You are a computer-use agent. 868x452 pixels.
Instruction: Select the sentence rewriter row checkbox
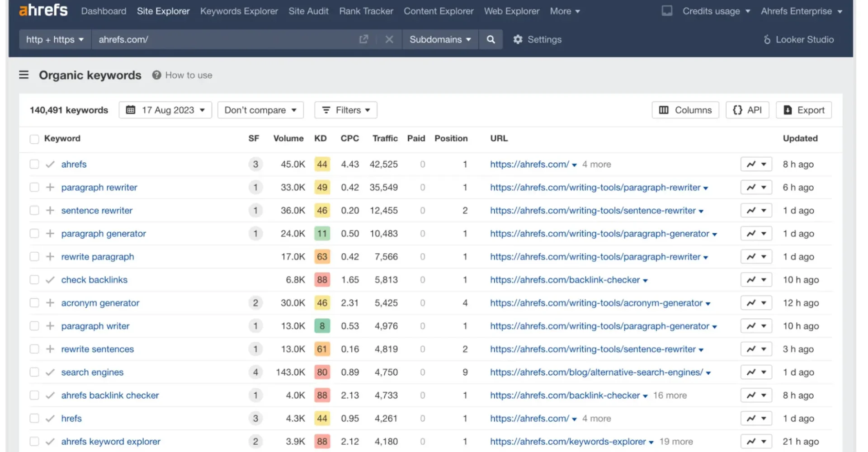tap(34, 210)
